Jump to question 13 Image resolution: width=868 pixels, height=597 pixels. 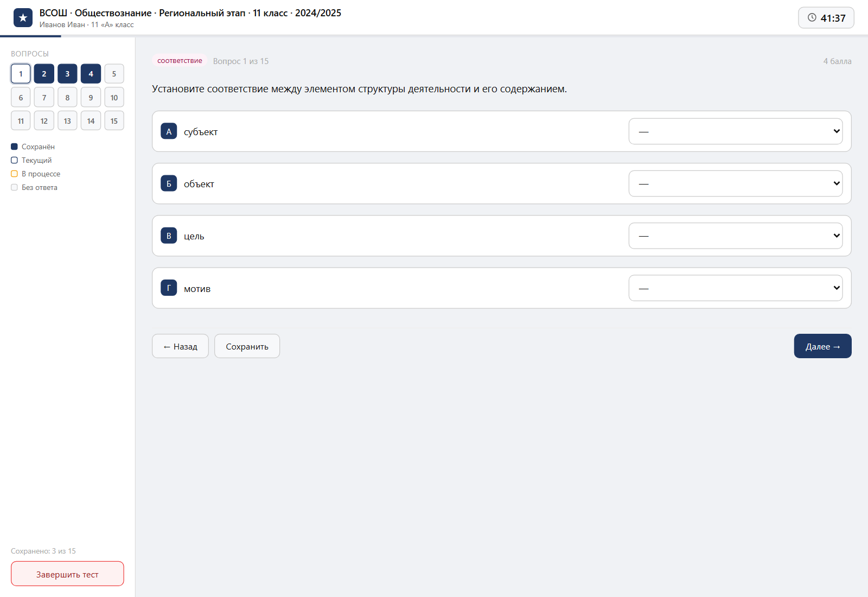67,121
